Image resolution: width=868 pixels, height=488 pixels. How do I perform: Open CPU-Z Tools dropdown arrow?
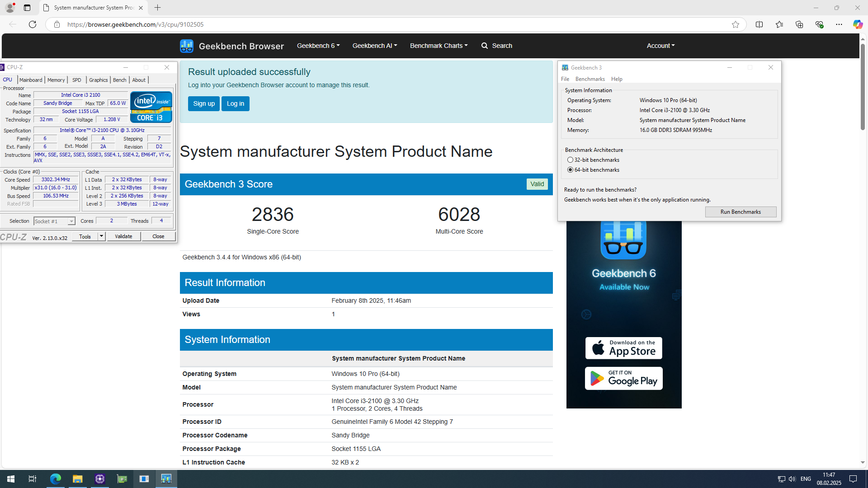pyautogui.click(x=101, y=236)
